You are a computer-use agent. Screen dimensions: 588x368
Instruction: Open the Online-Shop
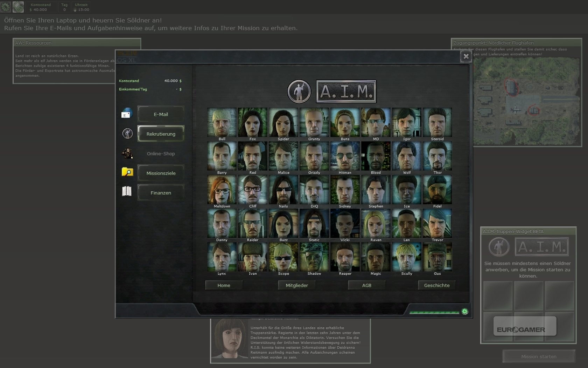161,154
